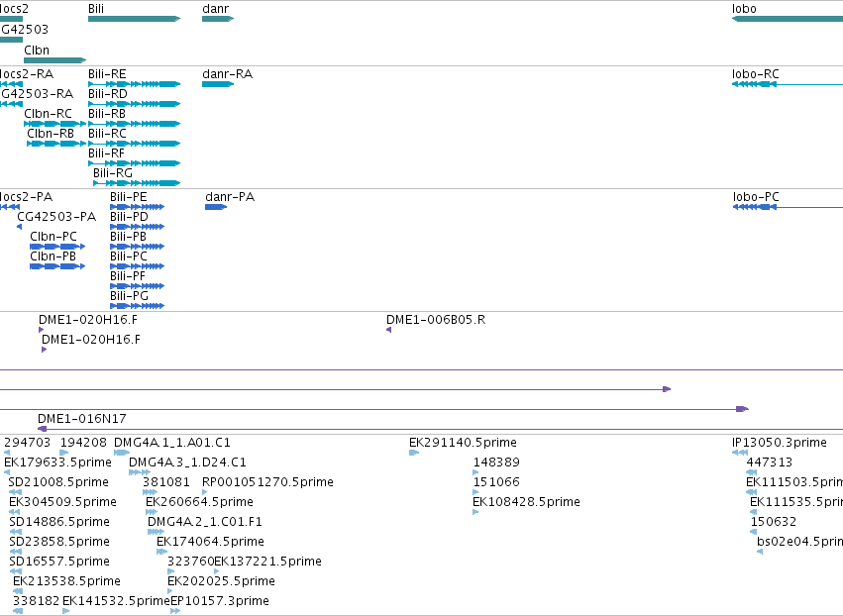
Task: Click EST 447313
Action: pos(751,472)
